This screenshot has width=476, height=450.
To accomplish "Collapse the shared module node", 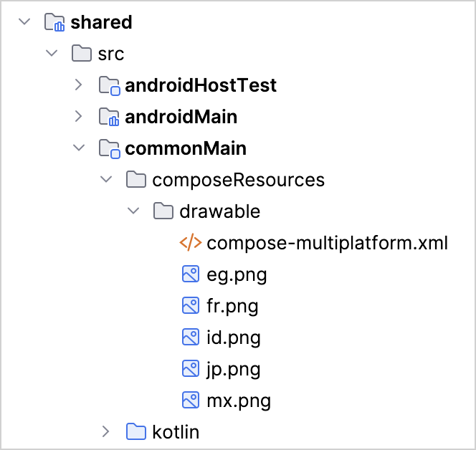I will pyautogui.click(x=24, y=21).
